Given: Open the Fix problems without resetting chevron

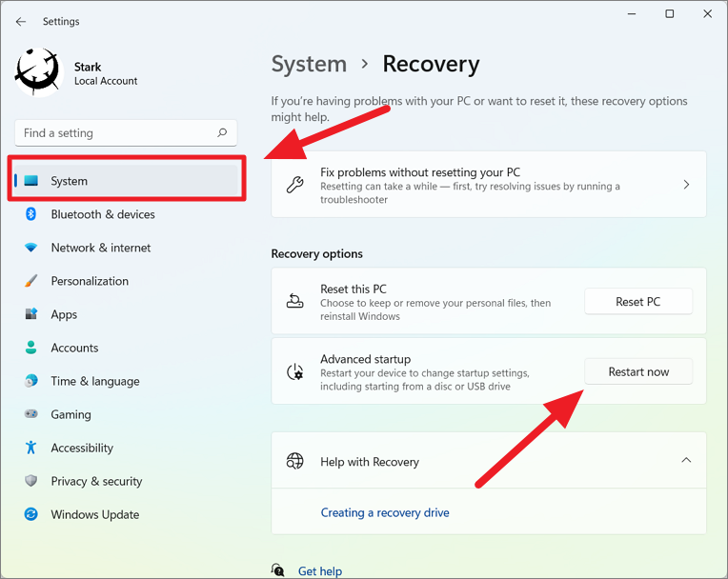Looking at the screenshot, I should coord(686,185).
